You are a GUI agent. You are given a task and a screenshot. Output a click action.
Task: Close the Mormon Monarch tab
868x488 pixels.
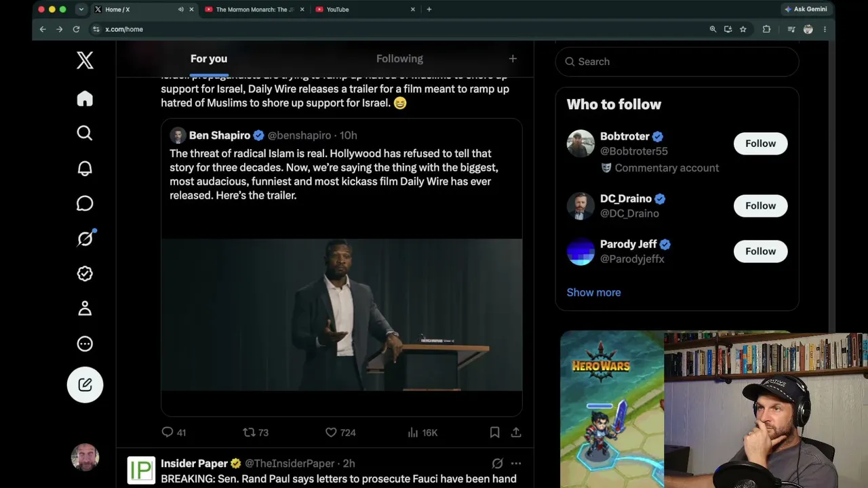click(x=302, y=9)
